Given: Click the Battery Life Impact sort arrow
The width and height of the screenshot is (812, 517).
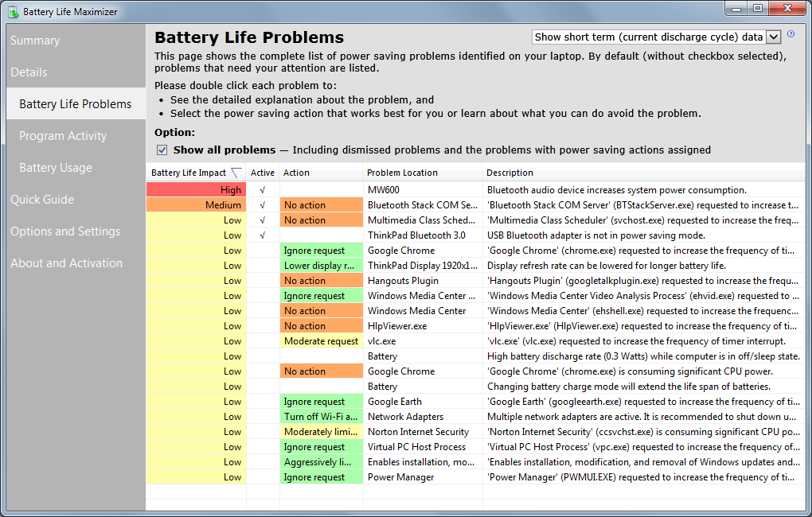Looking at the screenshot, I should 236,173.
